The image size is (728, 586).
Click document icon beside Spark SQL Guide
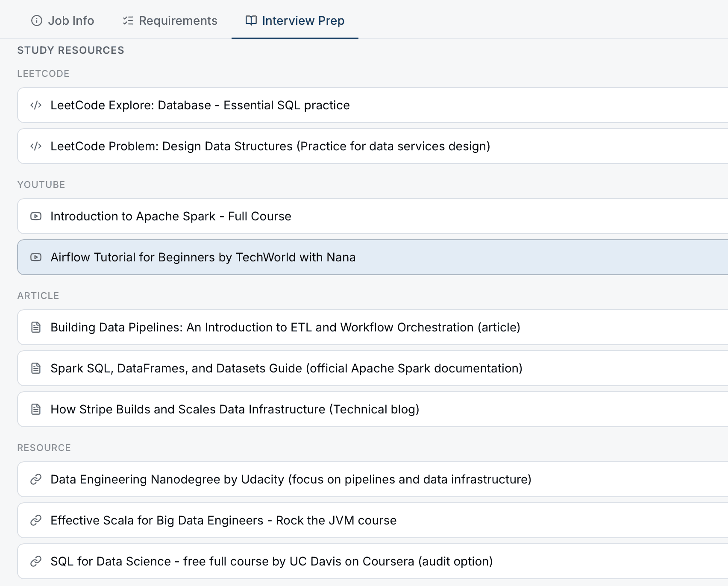click(x=36, y=368)
